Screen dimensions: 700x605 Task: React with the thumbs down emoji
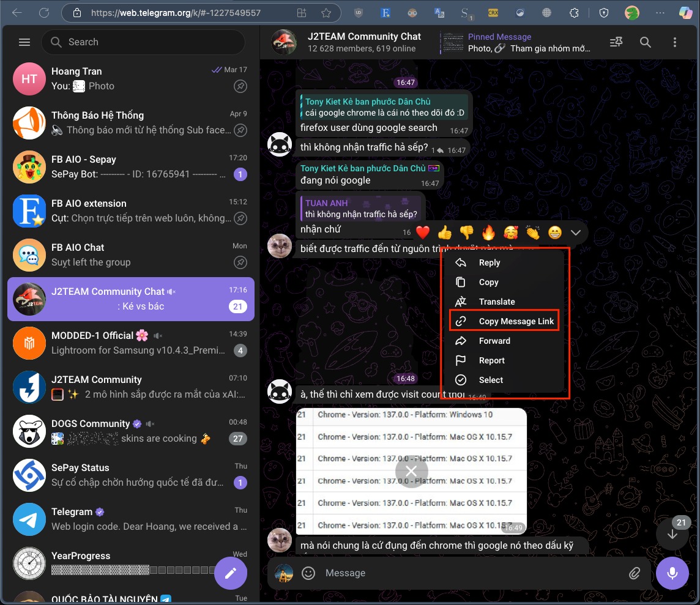466,232
